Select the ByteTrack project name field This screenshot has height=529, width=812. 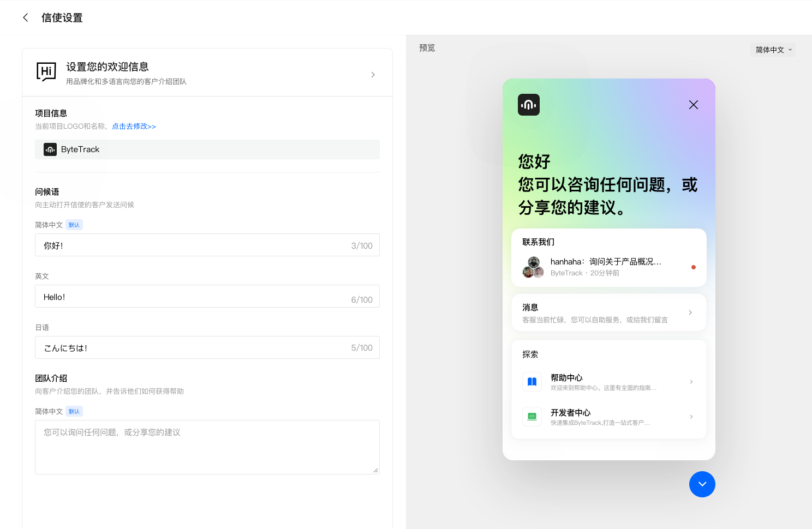[x=207, y=149]
